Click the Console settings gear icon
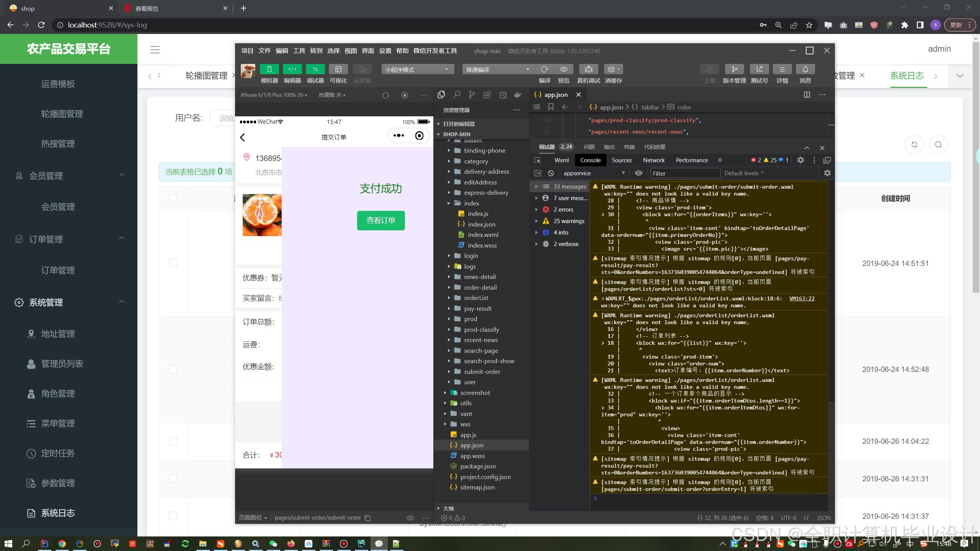The width and height of the screenshot is (980, 551). tap(827, 173)
